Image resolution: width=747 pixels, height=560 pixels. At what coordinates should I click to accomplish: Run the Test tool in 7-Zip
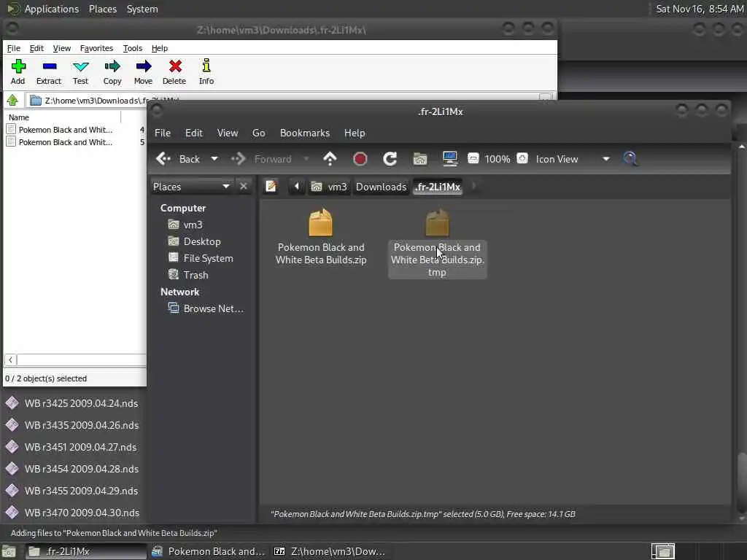coord(80,72)
